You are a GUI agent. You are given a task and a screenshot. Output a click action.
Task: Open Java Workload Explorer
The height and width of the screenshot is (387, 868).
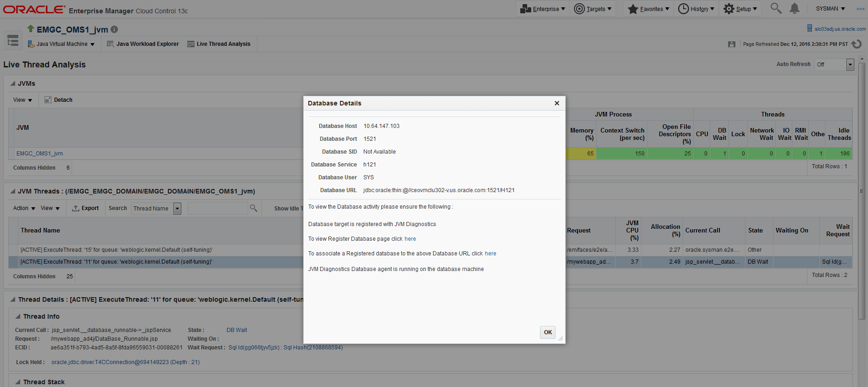pos(143,44)
